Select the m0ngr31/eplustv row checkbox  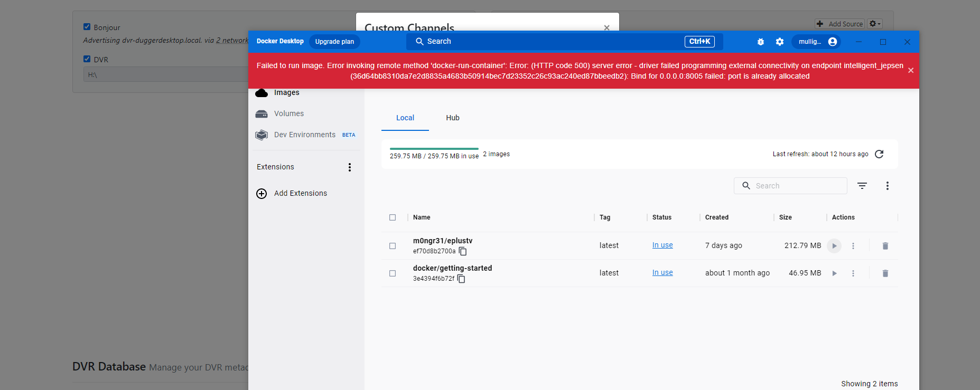[393, 246]
